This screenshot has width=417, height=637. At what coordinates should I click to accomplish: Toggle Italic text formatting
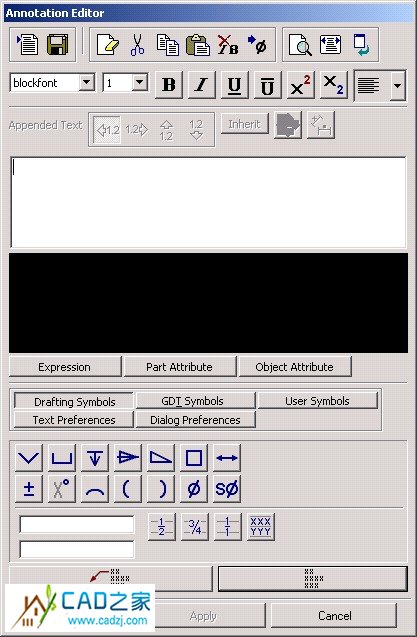tap(201, 85)
